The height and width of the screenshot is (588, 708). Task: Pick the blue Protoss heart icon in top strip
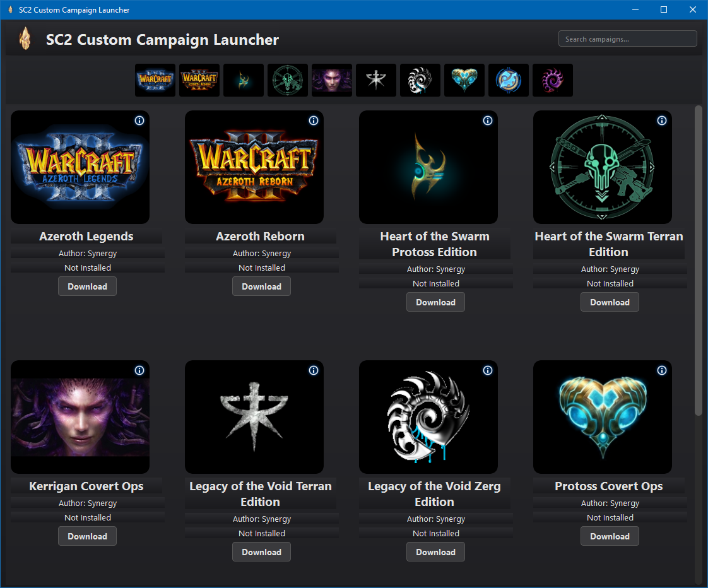point(464,80)
